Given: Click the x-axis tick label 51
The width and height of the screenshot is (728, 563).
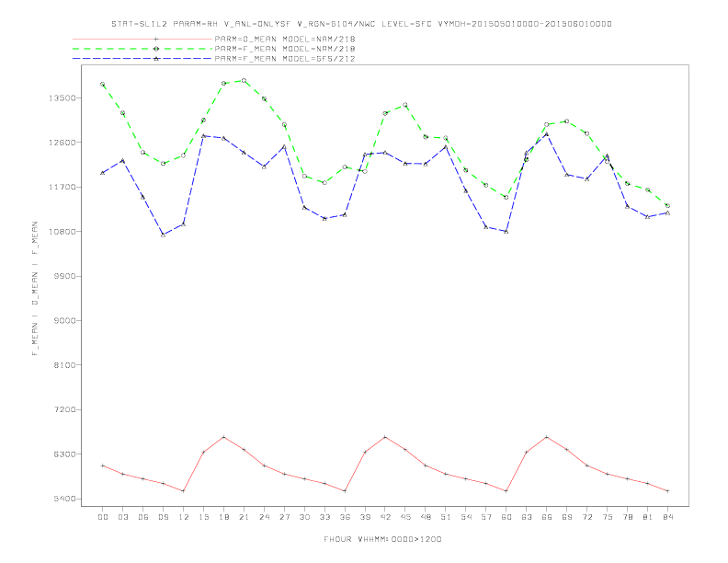Looking at the screenshot, I should pyautogui.click(x=446, y=517).
